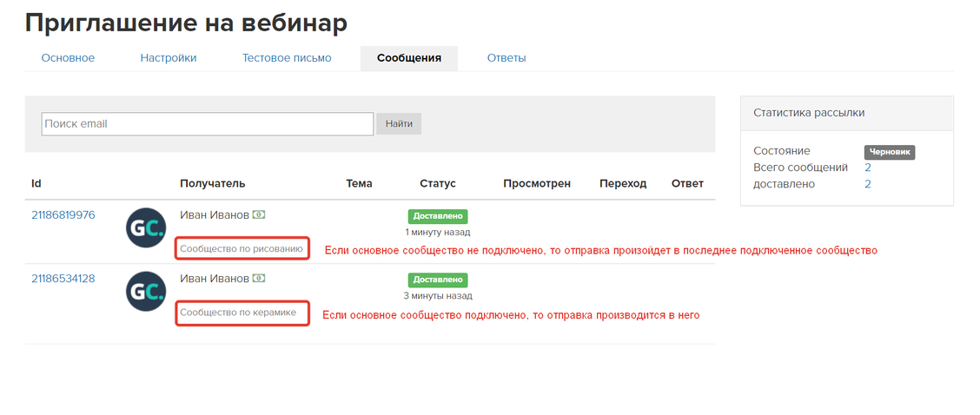Click the Сообщество по рисованию label
The width and height of the screenshot is (980, 415).
click(242, 249)
